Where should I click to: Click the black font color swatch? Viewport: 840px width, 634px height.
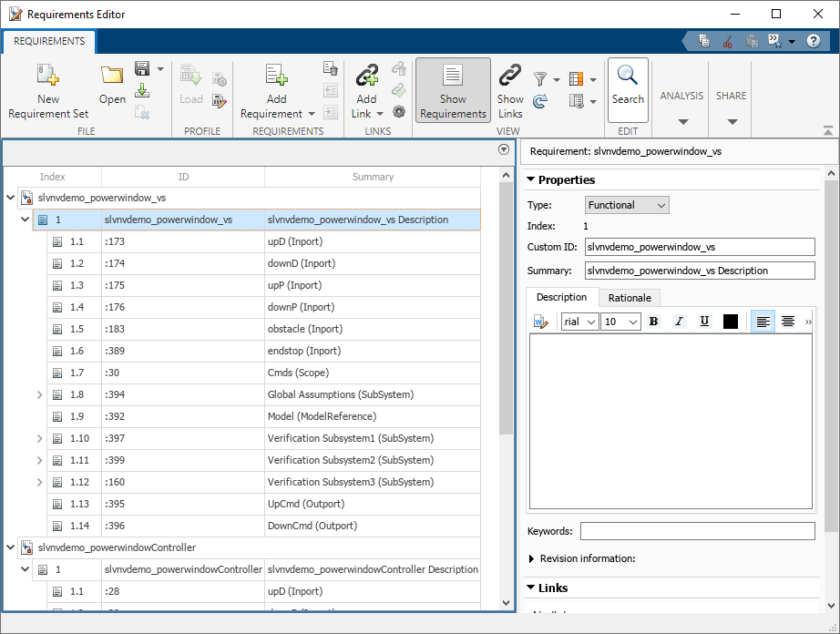coord(730,322)
